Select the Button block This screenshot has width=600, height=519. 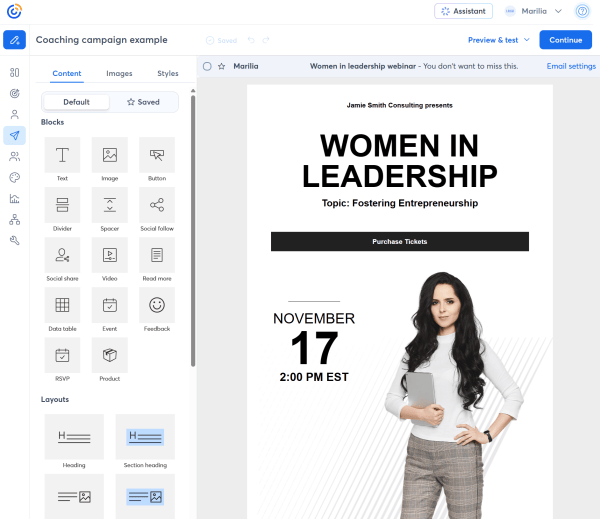pos(157,155)
